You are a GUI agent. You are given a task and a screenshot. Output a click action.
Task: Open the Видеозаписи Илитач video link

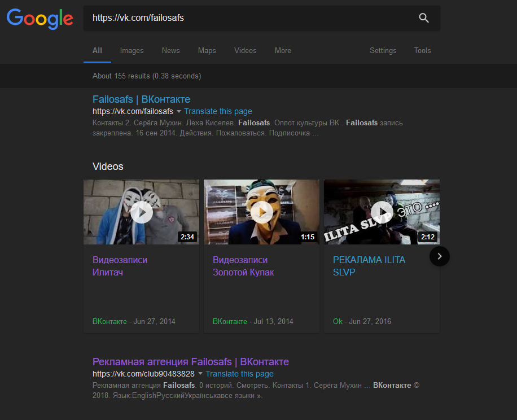[120, 266]
